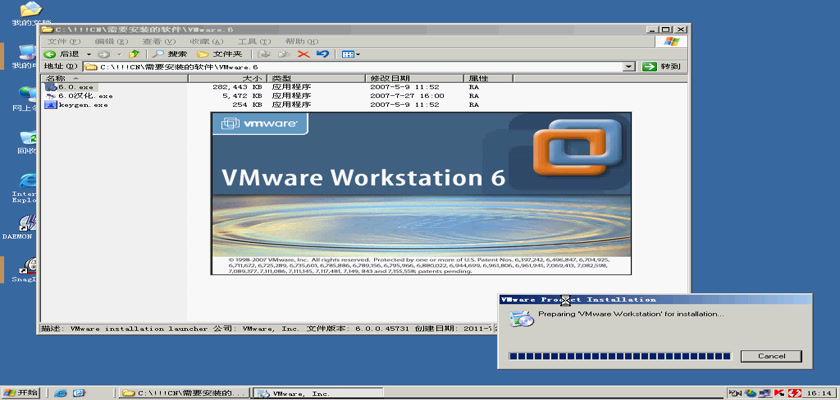Screen dimensions: 840x400
Task: Sort by the 大小 column header
Action: click(x=228, y=78)
